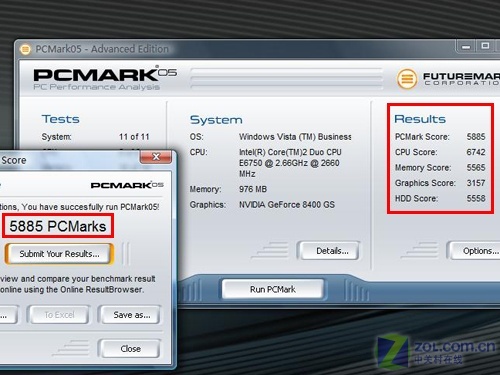The height and width of the screenshot is (375, 500).
Task: Click the PCMark05 title bar app icon
Action: (25, 49)
